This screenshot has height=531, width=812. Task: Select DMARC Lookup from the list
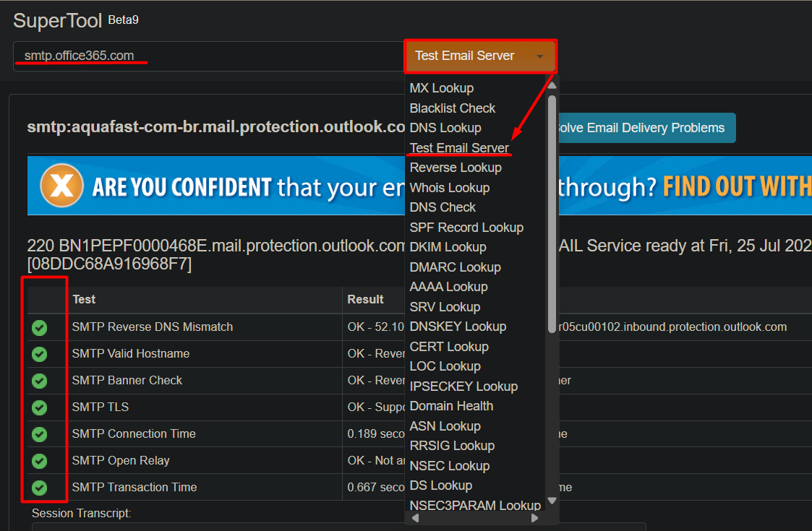[455, 267]
